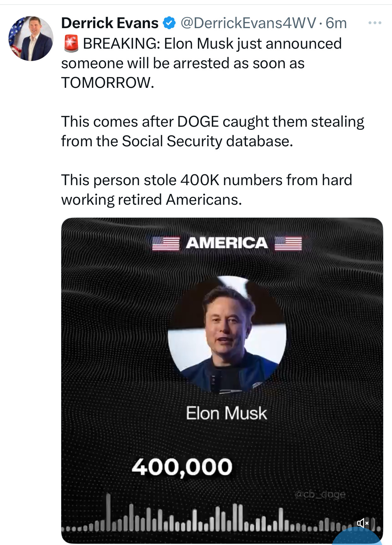
Task: Click the left American flag in video
Action: coord(165,243)
